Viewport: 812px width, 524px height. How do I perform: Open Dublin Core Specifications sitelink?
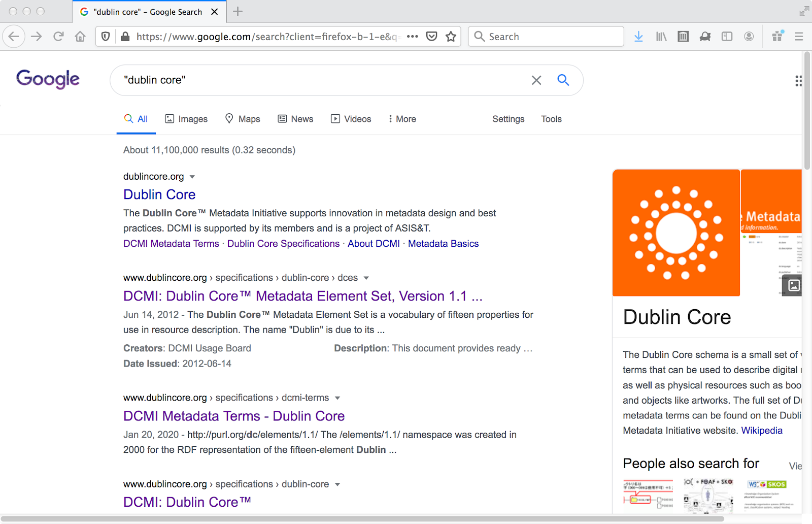[283, 244]
